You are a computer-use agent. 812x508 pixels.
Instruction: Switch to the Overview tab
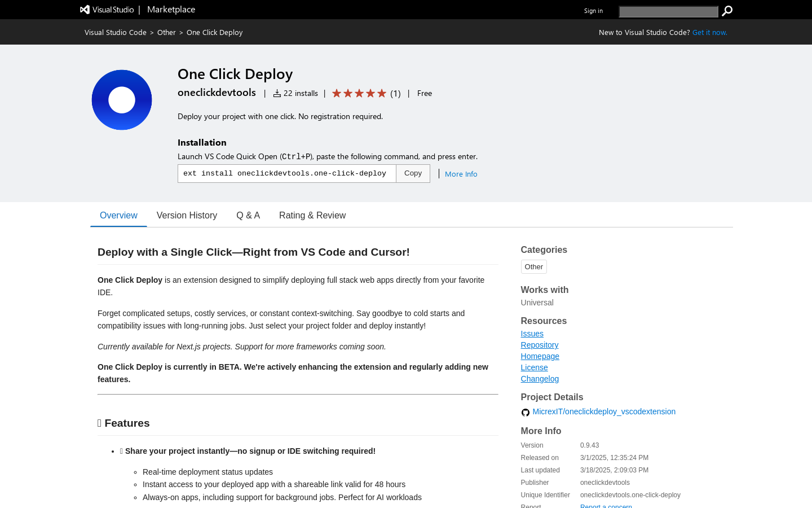118,215
